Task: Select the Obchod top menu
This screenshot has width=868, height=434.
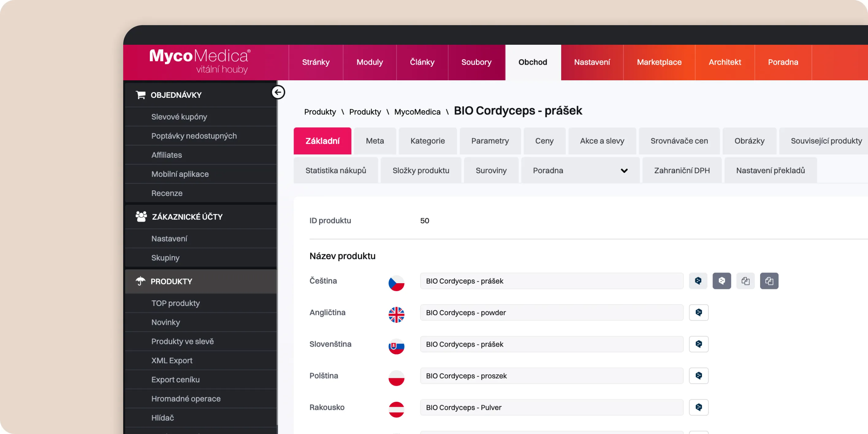Action: [533, 62]
